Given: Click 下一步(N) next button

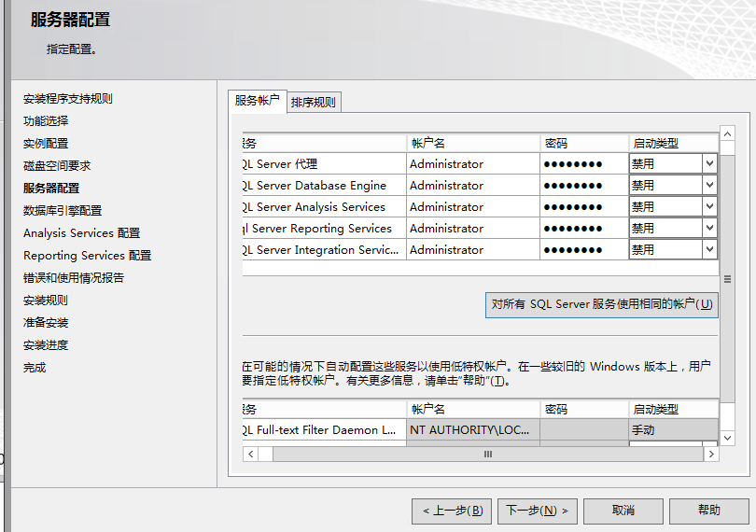Looking at the screenshot, I should coord(537,511).
